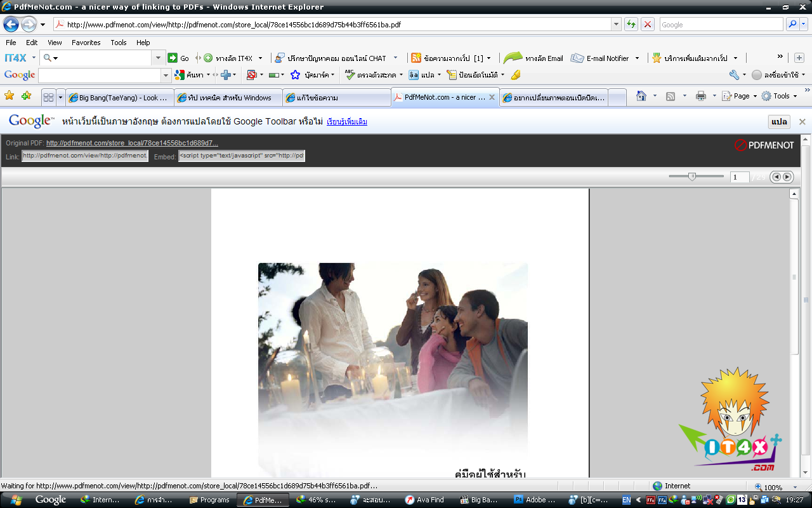Click the Google Toolbar highlighter icon
Viewport: 812px width, 508px height.
[x=516, y=75]
